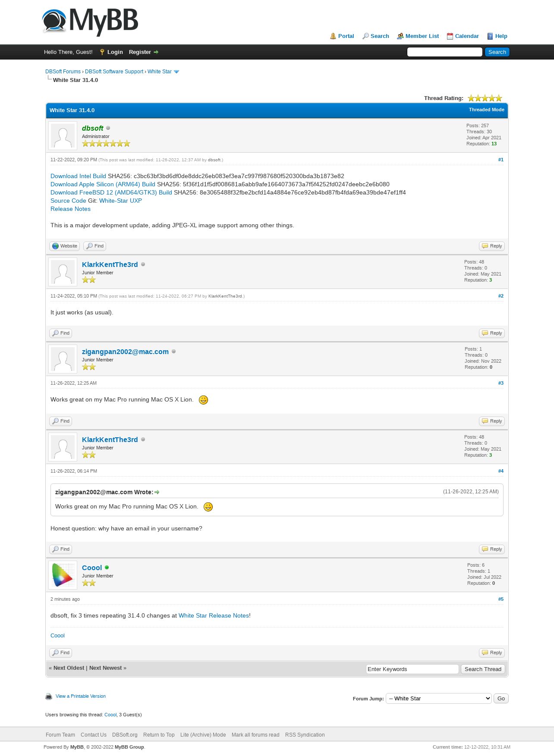Click dbsoft's avatar image
The image size is (554, 756).
pos(63,136)
